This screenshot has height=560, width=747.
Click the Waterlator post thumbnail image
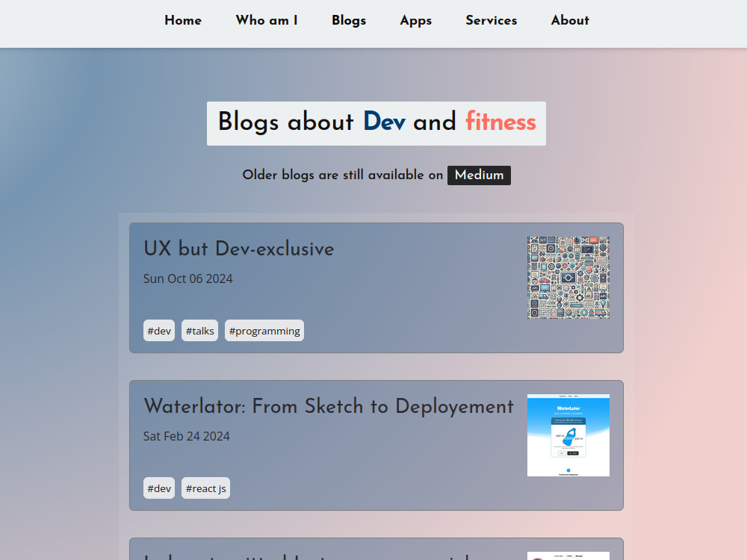click(x=568, y=435)
